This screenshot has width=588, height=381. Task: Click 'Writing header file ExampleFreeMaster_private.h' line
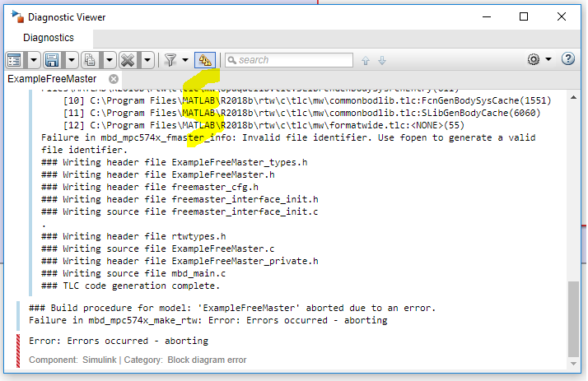pos(180,261)
